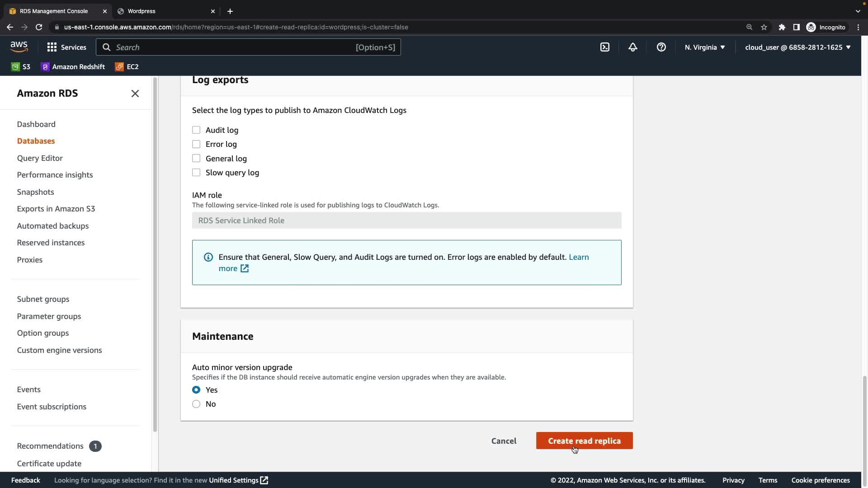The image size is (868, 488).
Task: Open the Amazon Redshift shortcut
Action: (73, 67)
